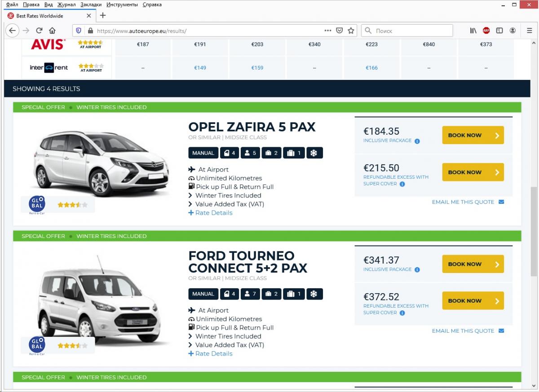Viewport: 539px width, 392px height.
Task: Select the InterRent €149 rate
Action: click(200, 68)
